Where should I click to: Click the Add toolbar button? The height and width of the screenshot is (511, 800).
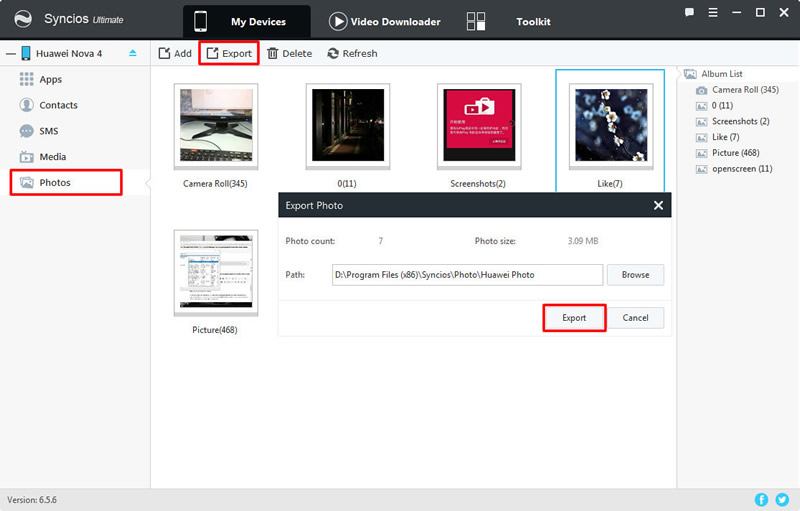pos(175,53)
